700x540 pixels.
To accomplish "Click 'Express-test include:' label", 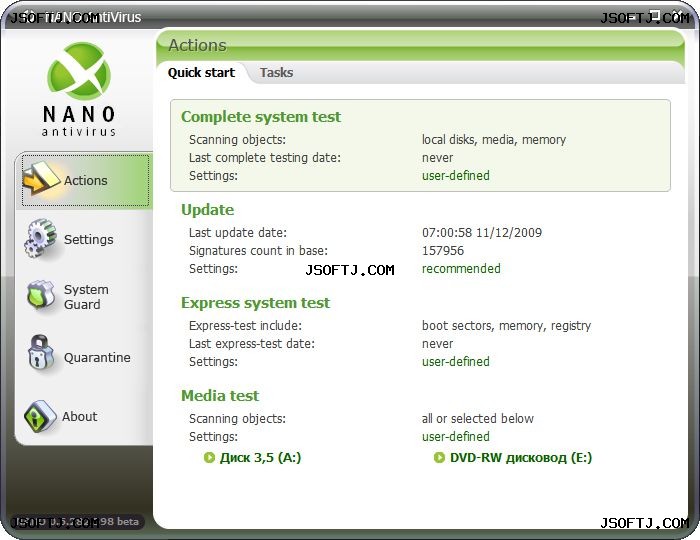I will (245, 326).
